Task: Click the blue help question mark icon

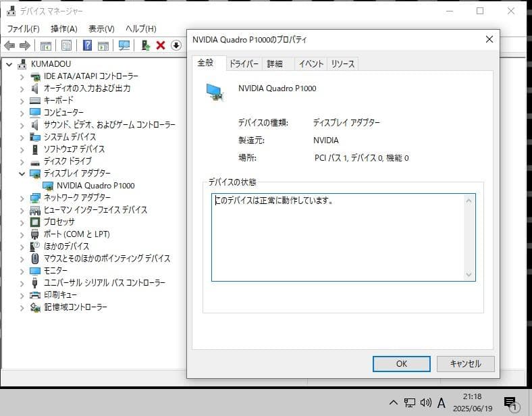Action: pyautogui.click(x=87, y=45)
